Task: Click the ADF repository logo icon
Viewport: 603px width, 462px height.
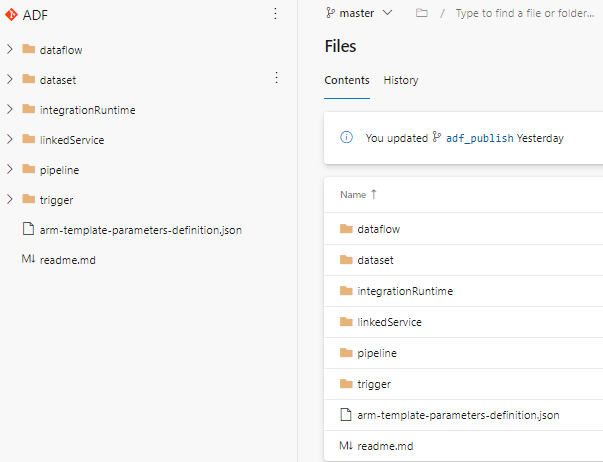Action: point(11,14)
